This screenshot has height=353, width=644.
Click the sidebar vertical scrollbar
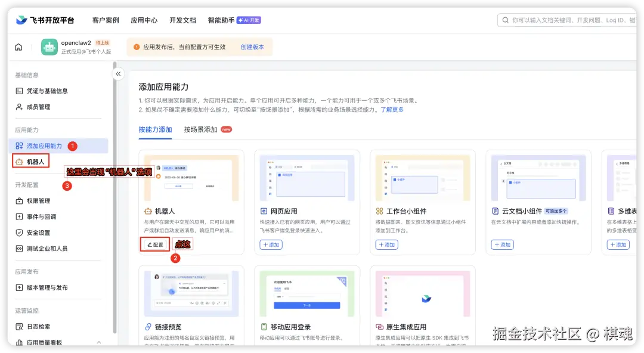coord(114,197)
